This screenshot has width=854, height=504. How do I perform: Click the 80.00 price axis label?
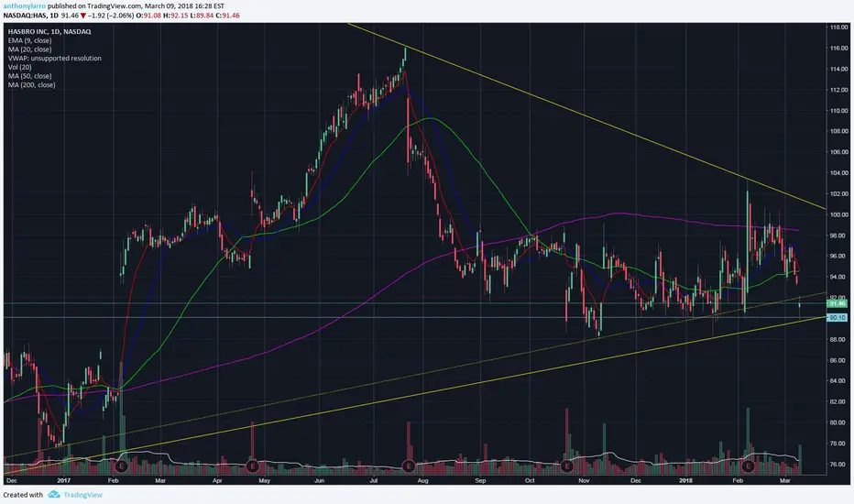click(838, 422)
